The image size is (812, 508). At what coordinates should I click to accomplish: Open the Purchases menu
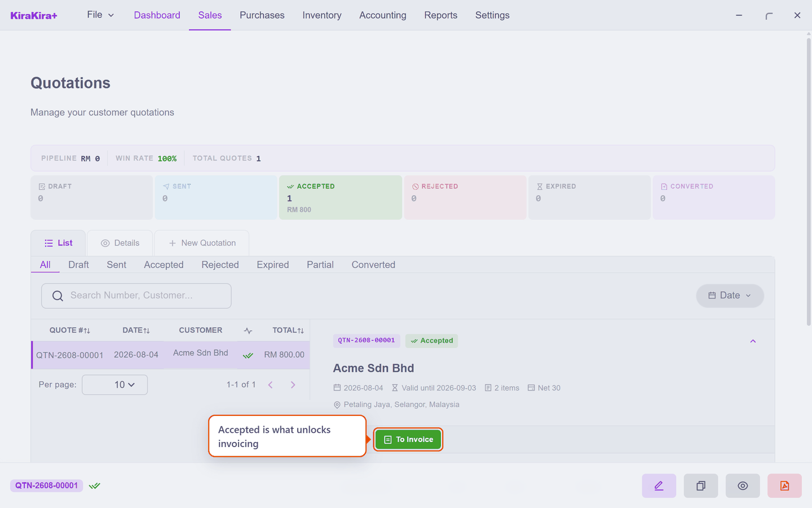tap(262, 15)
